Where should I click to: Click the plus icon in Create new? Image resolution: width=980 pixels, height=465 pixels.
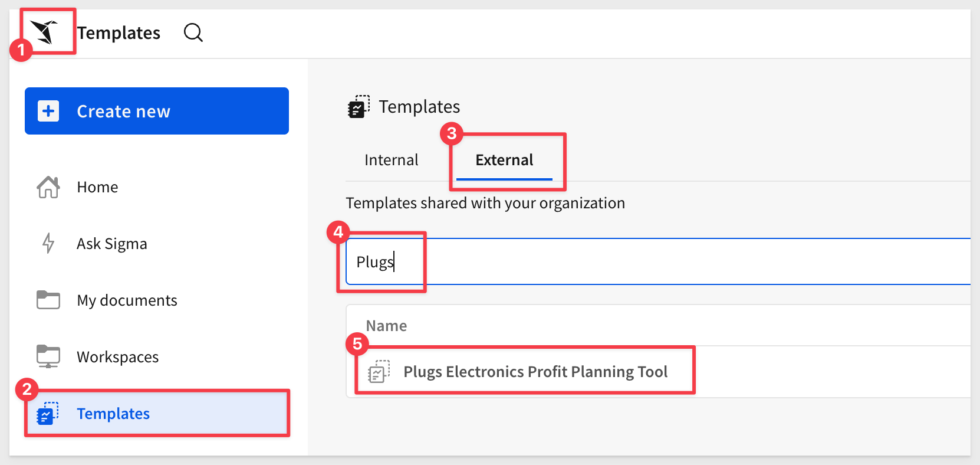(48, 111)
